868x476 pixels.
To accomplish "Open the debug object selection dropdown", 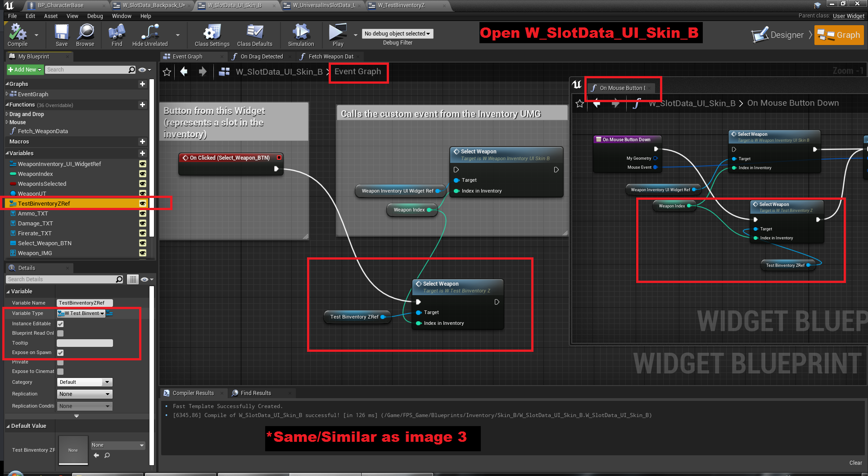I will [x=397, y=34].
